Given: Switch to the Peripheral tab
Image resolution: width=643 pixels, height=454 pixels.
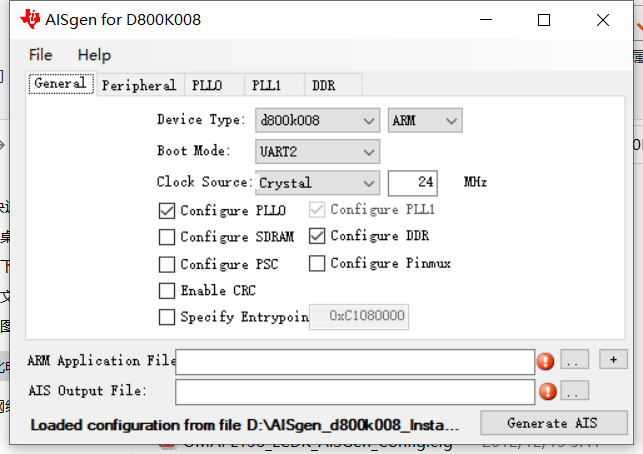Looking at the screenshot, I should point(139,85).
